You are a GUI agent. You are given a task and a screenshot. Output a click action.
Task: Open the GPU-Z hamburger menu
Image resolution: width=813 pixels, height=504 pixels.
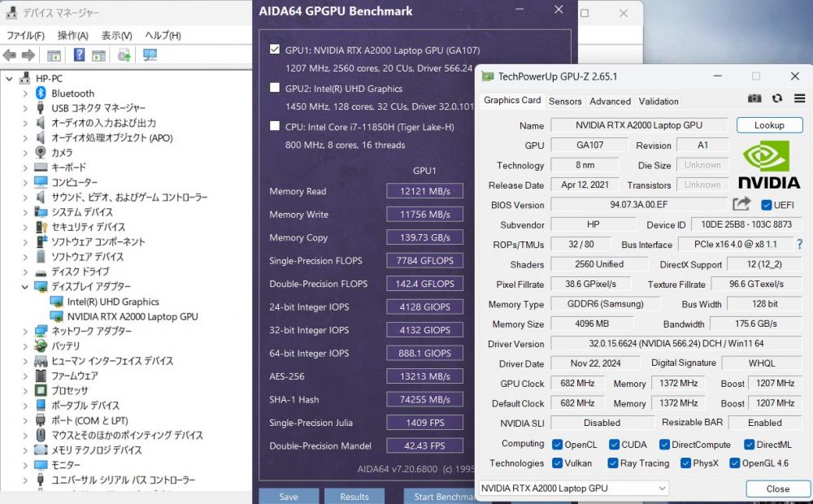799,98
